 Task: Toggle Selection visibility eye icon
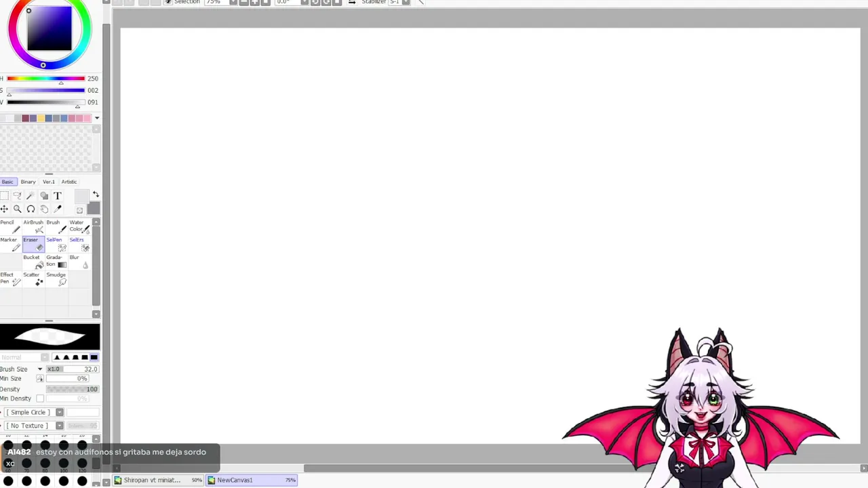[x=168, y=2]
